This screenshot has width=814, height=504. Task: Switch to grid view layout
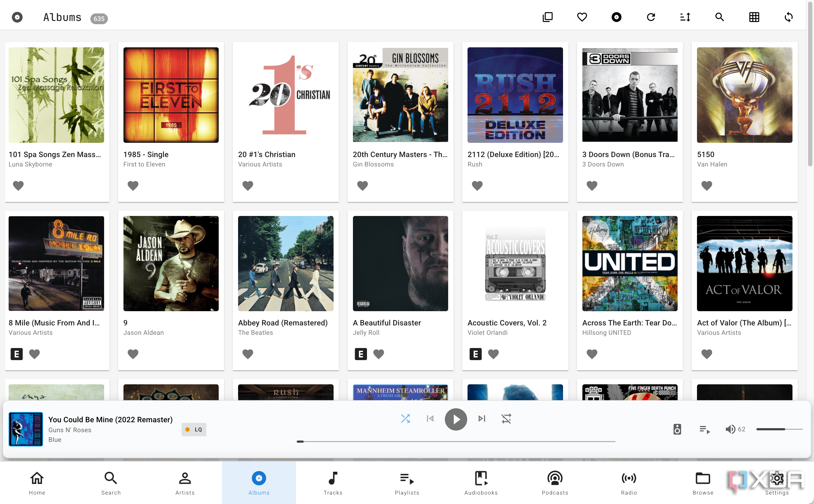754,17
